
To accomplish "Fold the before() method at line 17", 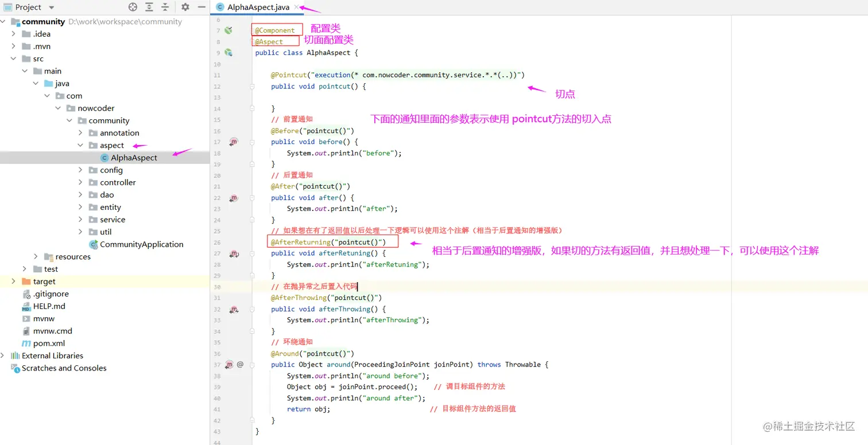I will (252, 142).
